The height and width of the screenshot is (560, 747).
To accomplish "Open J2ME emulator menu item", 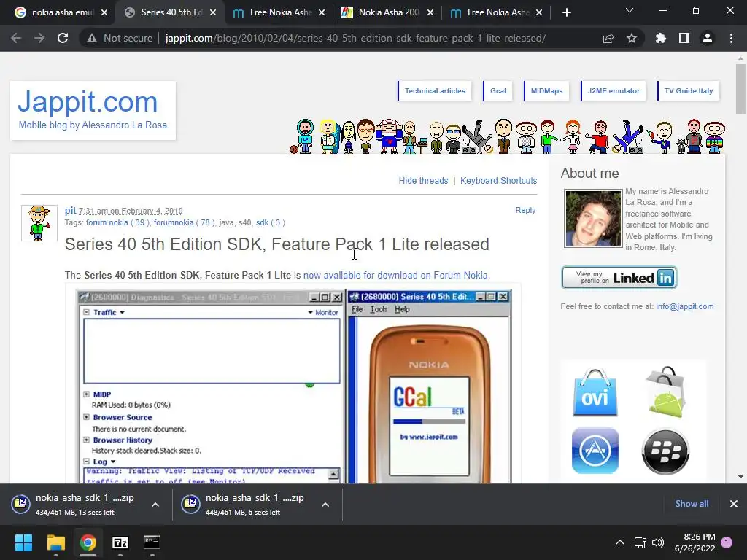I will (x=613, y=91).
